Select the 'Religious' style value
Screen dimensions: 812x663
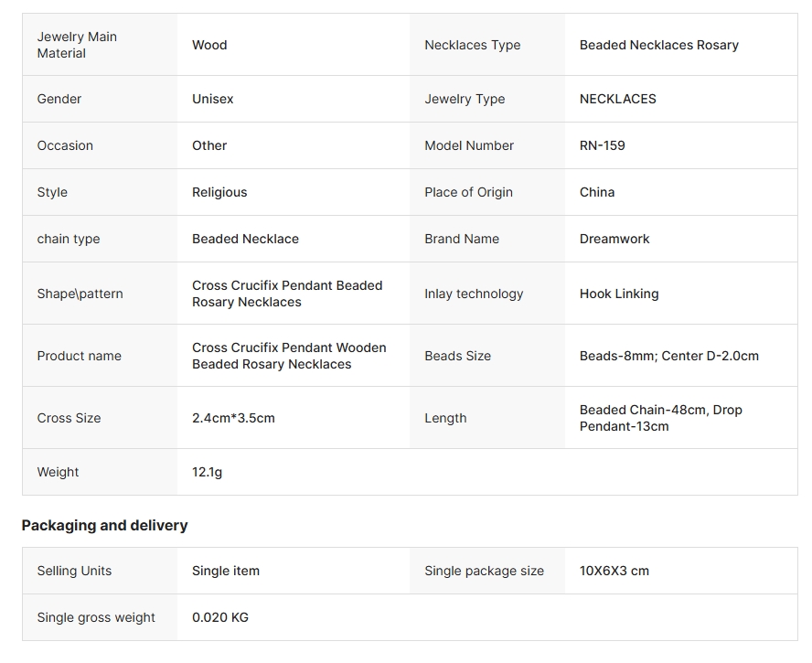(219, 192)
